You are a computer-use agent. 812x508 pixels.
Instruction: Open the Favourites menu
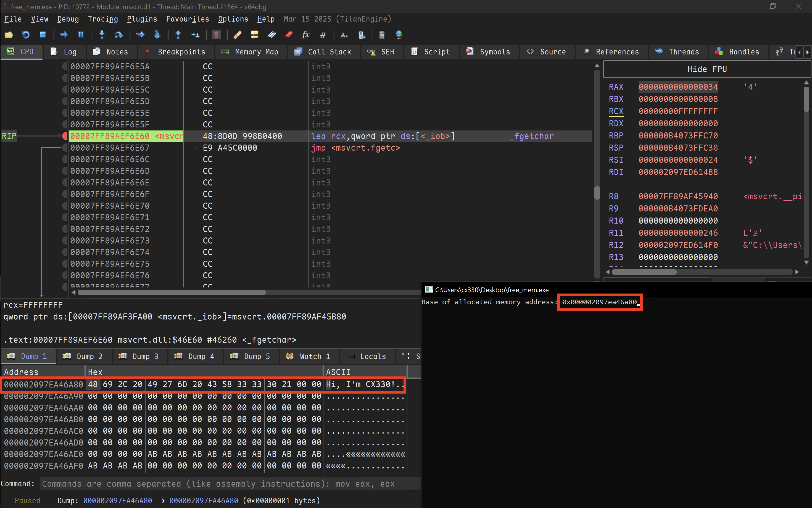[x=188, y=19]
